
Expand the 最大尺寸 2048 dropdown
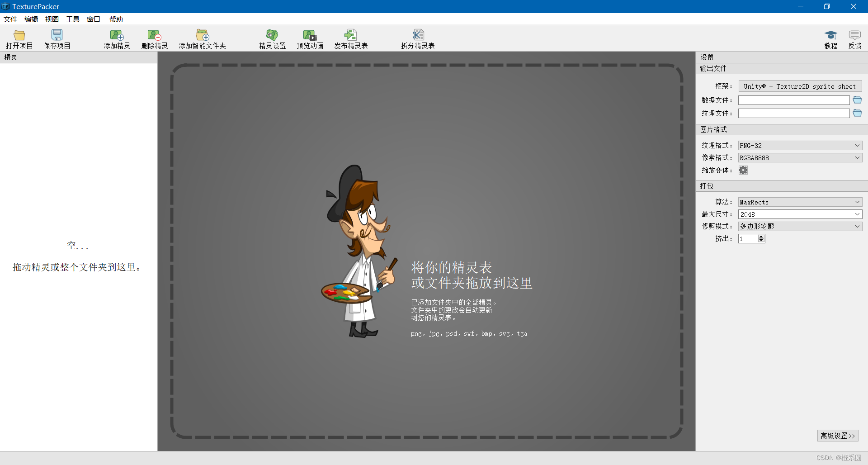point(800,214)
